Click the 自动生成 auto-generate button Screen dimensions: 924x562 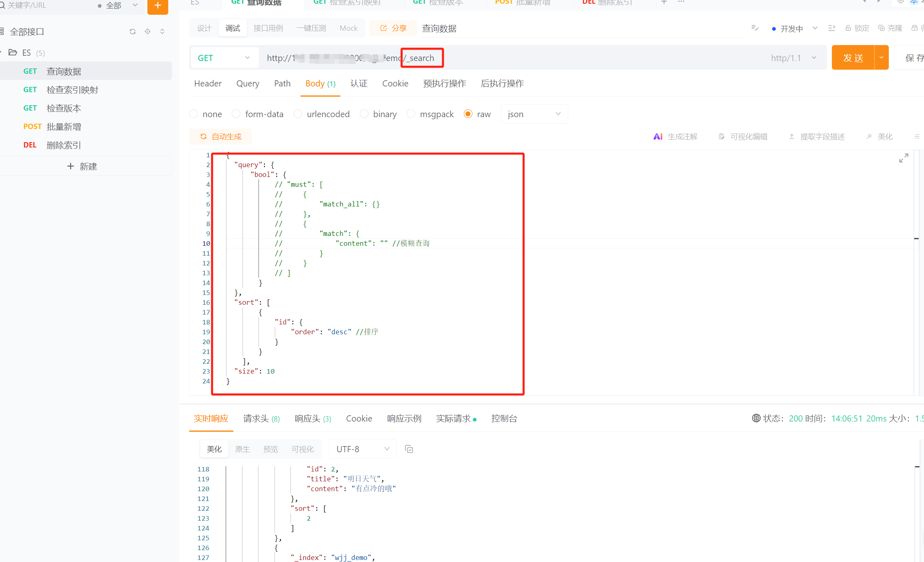coord(220,136)
